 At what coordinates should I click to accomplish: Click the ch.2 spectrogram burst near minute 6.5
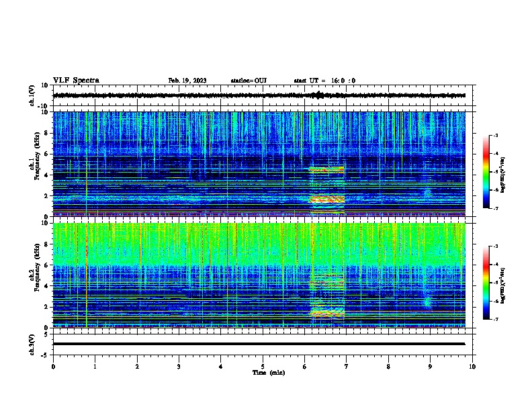coord(327,297)
